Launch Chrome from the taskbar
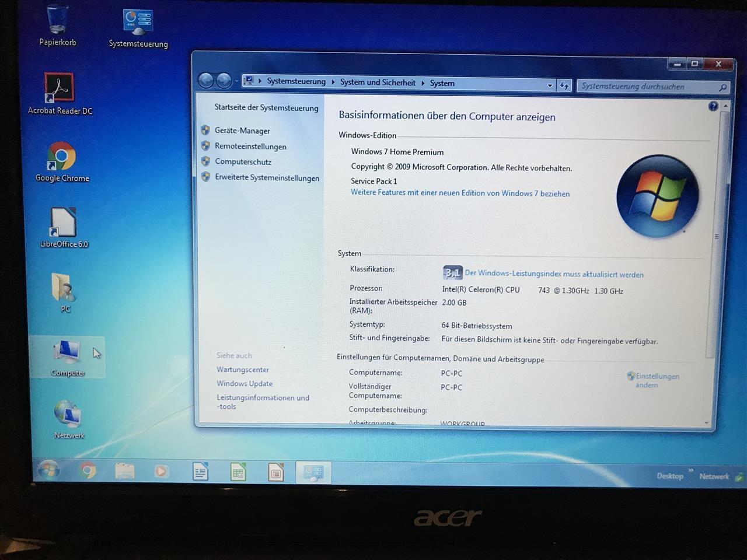Image resolution: width=747 pixels, height=560 pixels. (x=88, y=470)
